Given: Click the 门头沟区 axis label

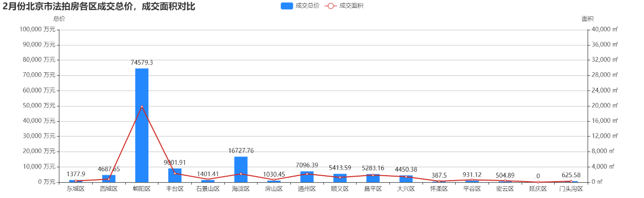Looking at the screenshot, I should pos(571,189).
